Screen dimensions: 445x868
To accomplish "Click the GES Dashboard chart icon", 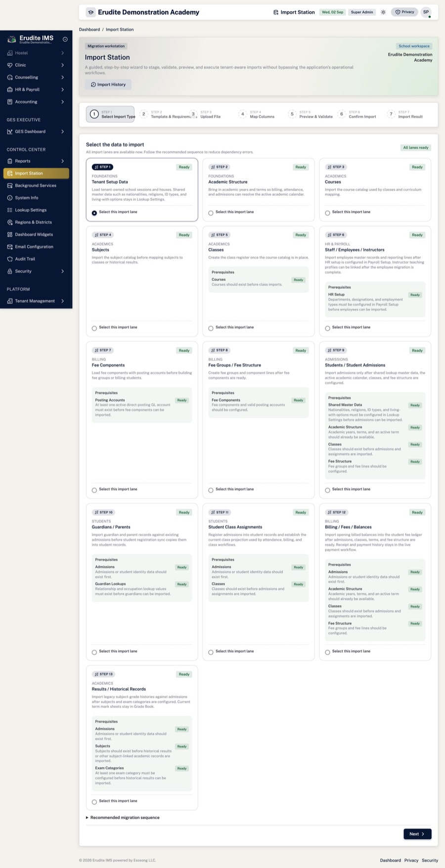I will tap(10, 132).
